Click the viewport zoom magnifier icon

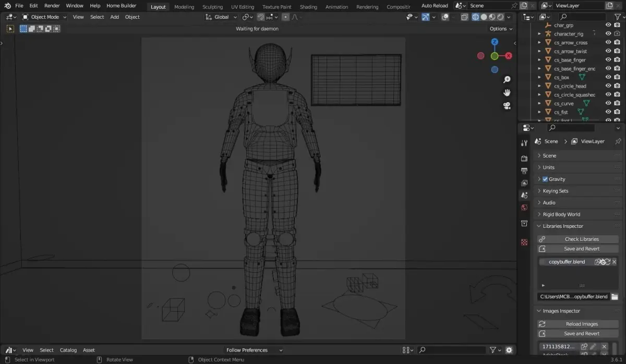pos(507,79)
